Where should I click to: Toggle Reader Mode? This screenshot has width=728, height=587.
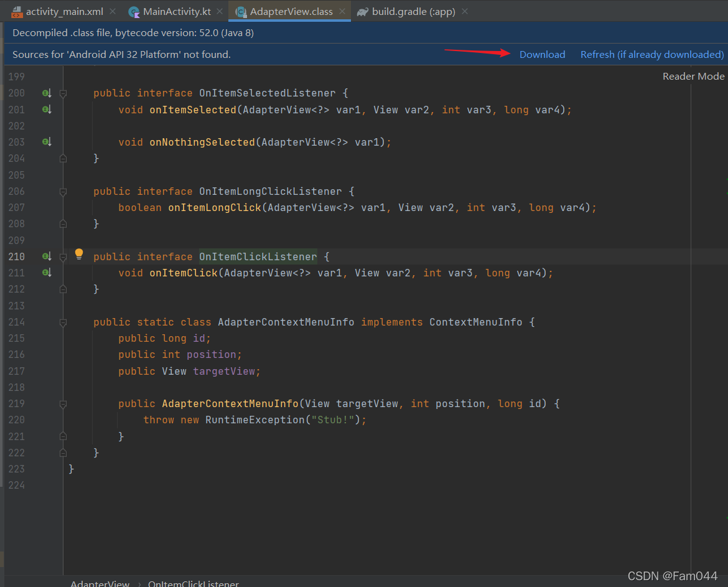click(x=693, y=76)
